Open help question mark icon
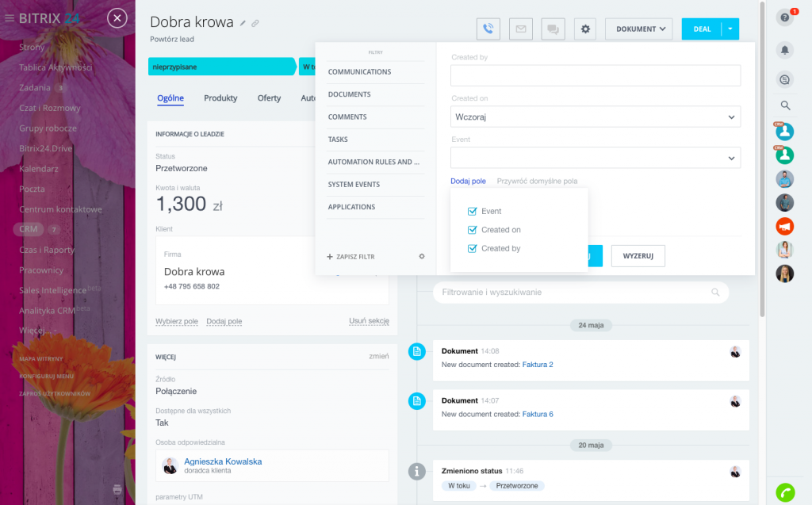The height and width of the screenshot is (505, 812). click(785, 17)
